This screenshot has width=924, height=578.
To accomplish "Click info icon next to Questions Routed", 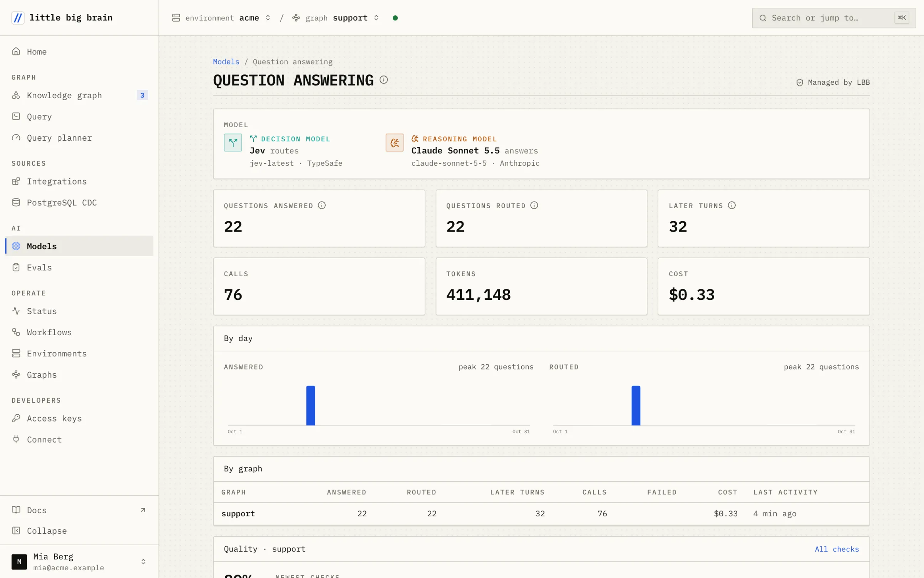I will tap(534, 205).
